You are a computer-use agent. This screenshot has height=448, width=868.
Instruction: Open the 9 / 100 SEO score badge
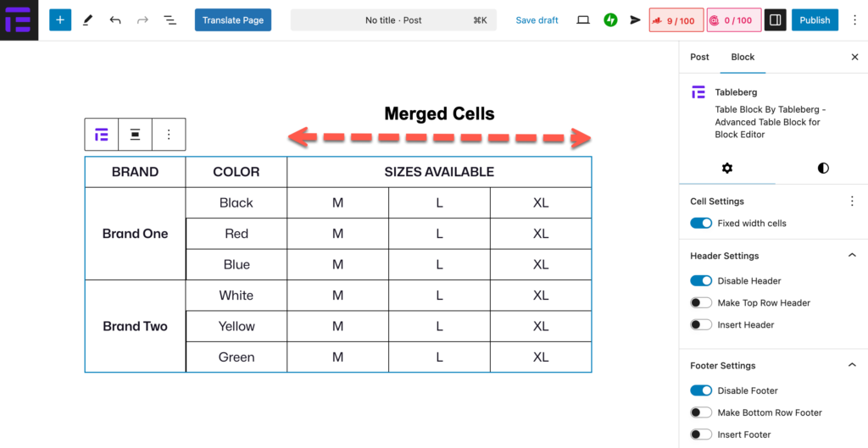click(x=676, y=20)
